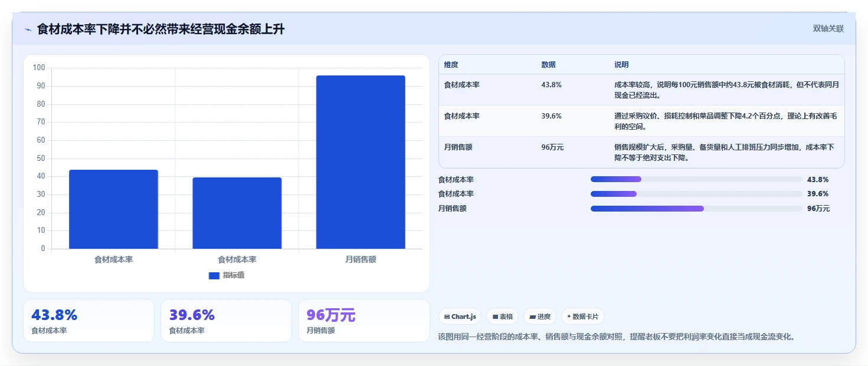Click the shorter 食材成本率 bar near 40
Viewport: 868px width, 366px height.
tap(237, 213)
